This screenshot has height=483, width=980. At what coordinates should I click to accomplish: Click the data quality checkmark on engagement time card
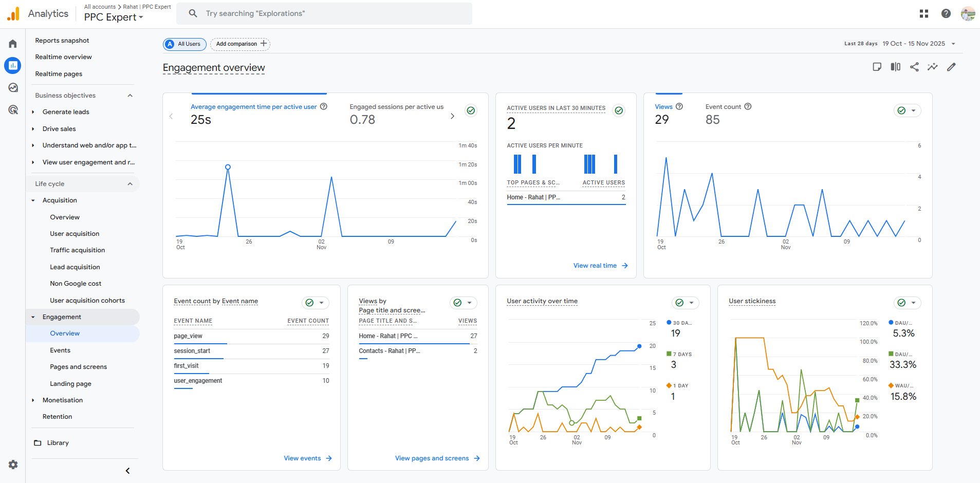470,110
